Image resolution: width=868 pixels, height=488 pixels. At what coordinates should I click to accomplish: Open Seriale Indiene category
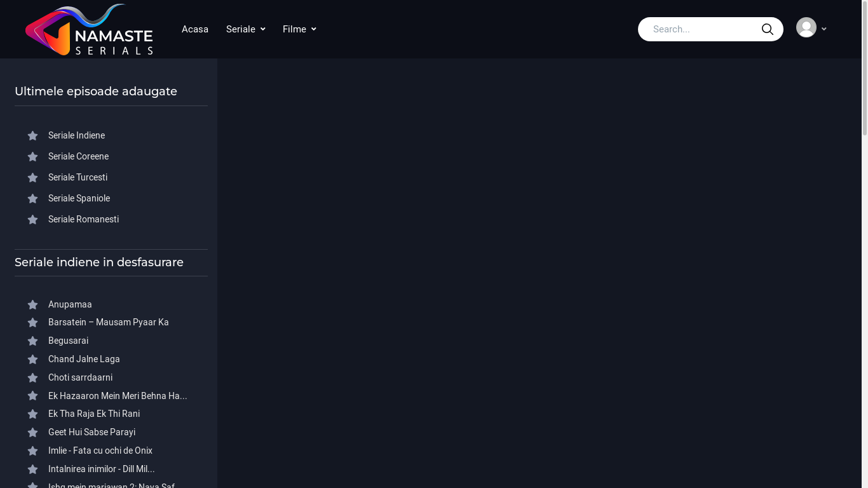76,135
